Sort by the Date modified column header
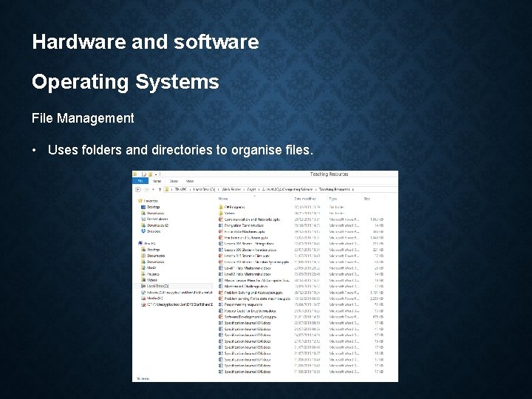The width and height of the screenshot is (532, 399). pos(305,199)
